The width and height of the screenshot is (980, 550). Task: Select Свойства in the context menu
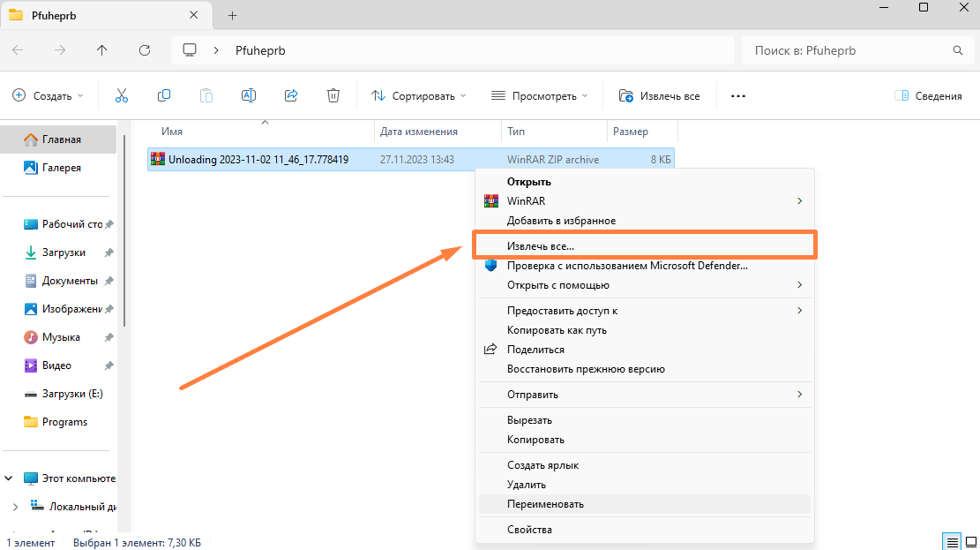pyautogui.click(x=529, y=530)
